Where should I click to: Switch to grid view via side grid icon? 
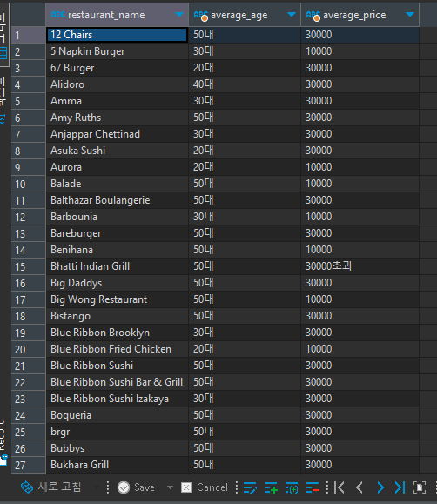pyautogui.click(x=3, y=53)
